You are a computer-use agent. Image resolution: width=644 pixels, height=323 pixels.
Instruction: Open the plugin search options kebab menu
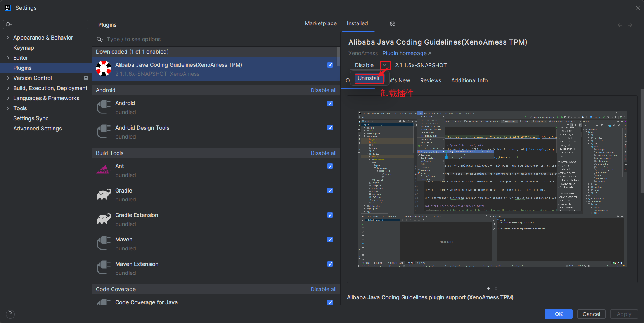332,39
